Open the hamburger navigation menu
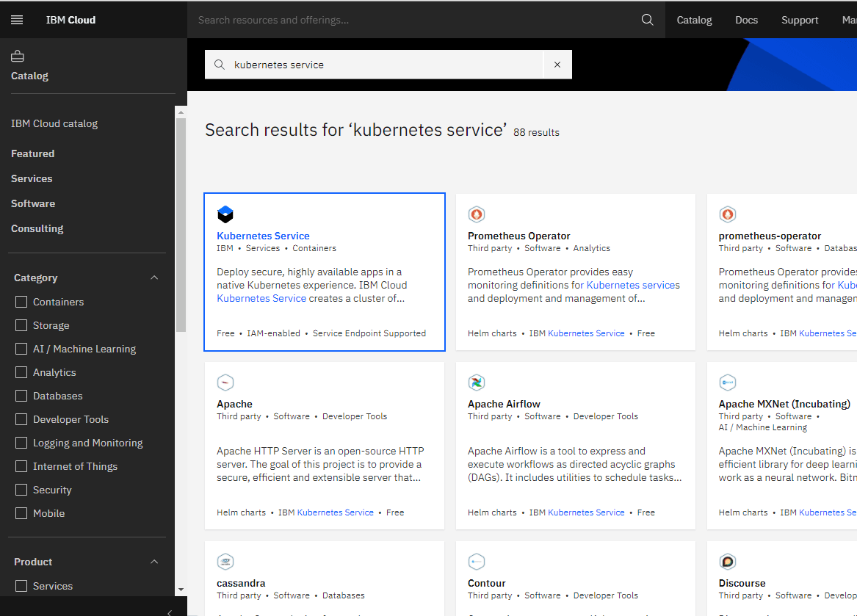This screenshot has height=616, width=857. point(17,20)
